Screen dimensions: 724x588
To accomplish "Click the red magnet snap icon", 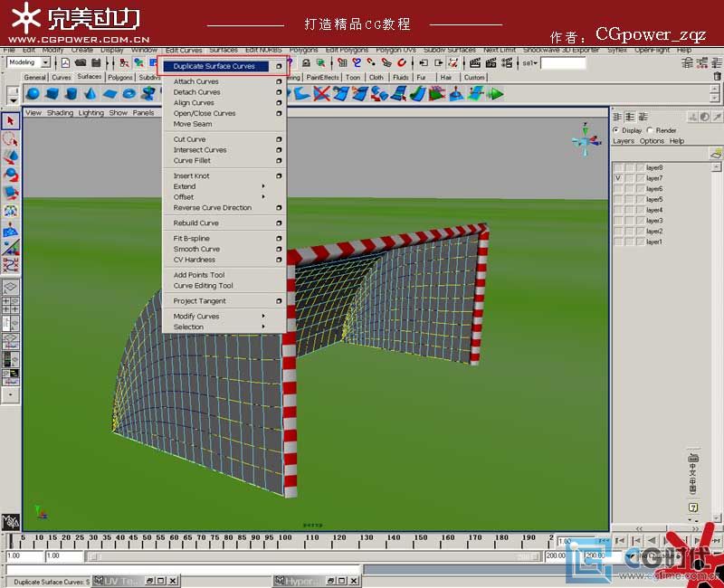I will (402, 62).
